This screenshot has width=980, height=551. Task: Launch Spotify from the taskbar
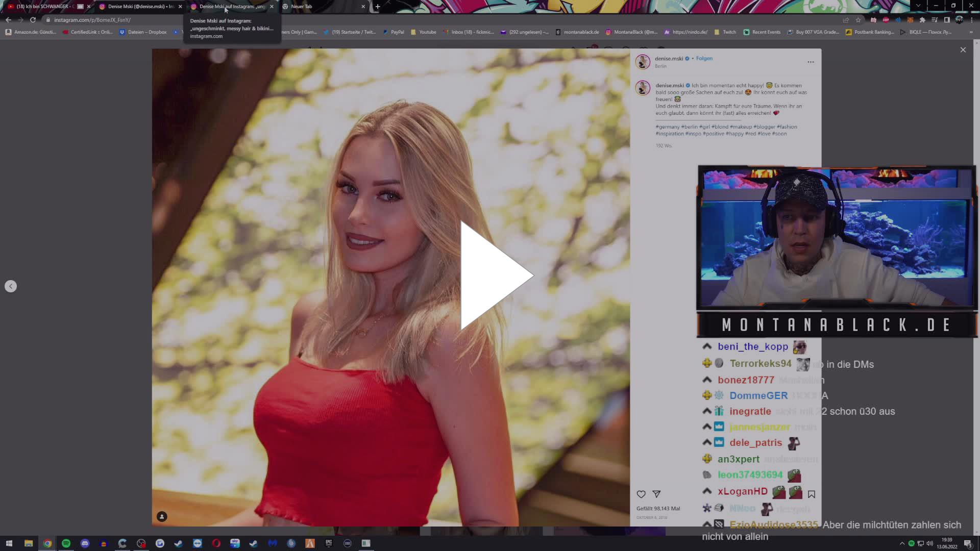tap(66, 543)
